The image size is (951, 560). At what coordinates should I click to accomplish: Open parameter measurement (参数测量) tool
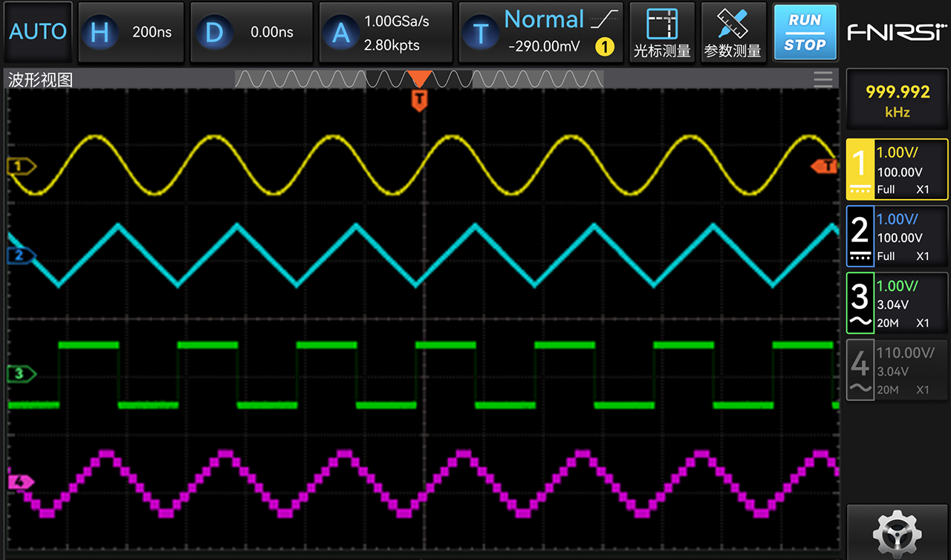coord(733,32)
